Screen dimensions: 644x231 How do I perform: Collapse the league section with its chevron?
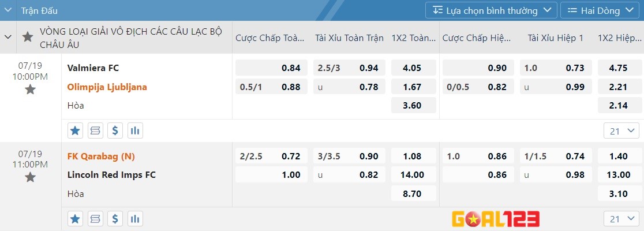tap(8, 37)
